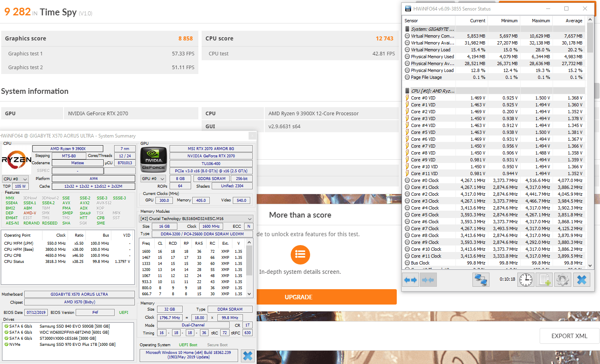This screenshot has width=600, height=364.
Task: Click sensor list scrollbar up arrow
Action: [590, 19]
